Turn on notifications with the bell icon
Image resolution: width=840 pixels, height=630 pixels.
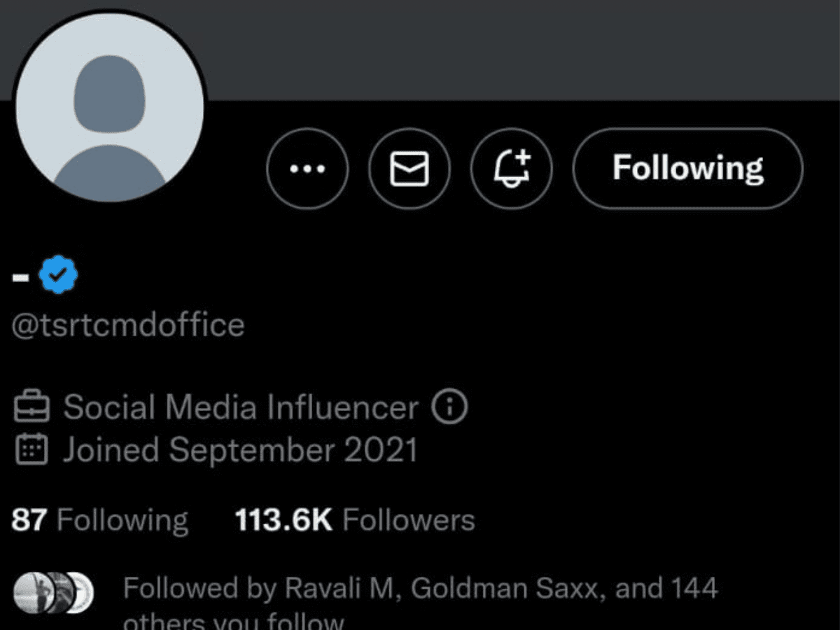(x=512, y=168)
